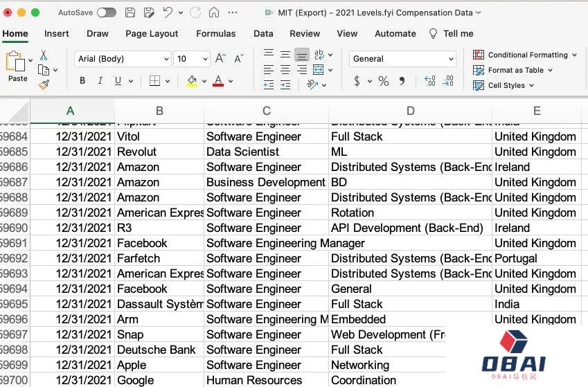The width and height of the screenshot is (588, 387).
Task: Apply Percent Style with the % icon
Action: click(x=383, y=81)
